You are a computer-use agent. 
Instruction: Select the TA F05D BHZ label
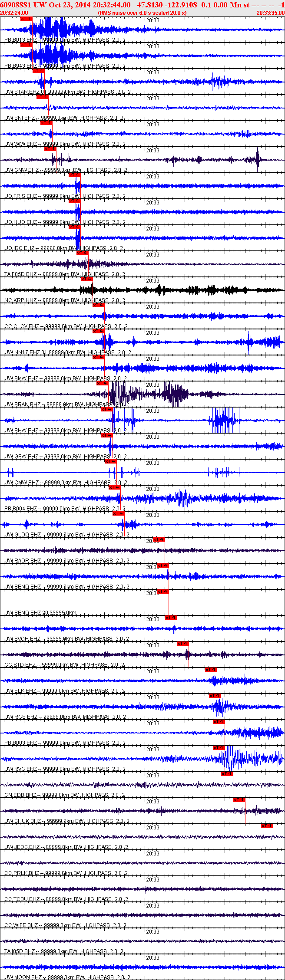[65, 274]
